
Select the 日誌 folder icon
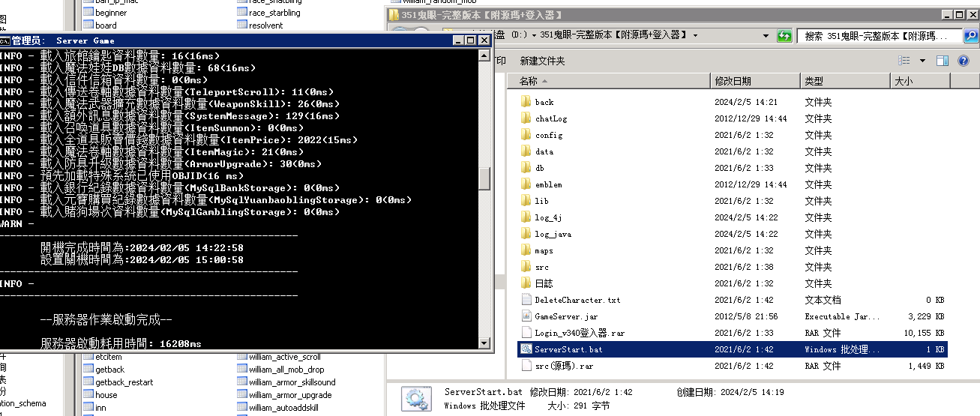tap(526, 283)
